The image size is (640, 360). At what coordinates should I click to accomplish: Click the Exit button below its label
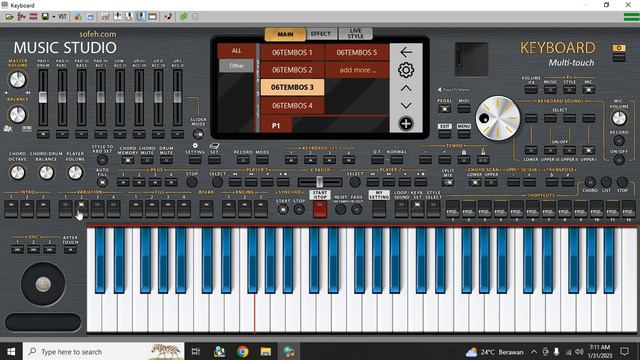click(444, 134)
